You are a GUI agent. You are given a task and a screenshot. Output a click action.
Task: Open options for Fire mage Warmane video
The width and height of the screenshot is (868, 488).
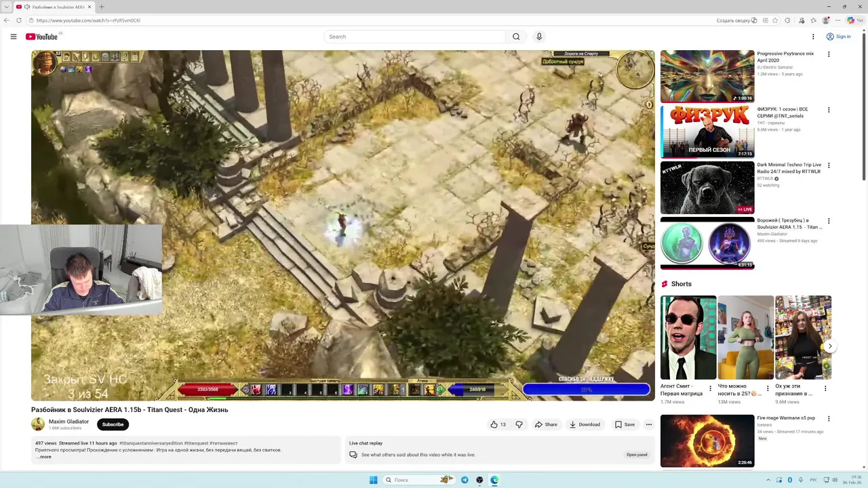coord(828,419)
